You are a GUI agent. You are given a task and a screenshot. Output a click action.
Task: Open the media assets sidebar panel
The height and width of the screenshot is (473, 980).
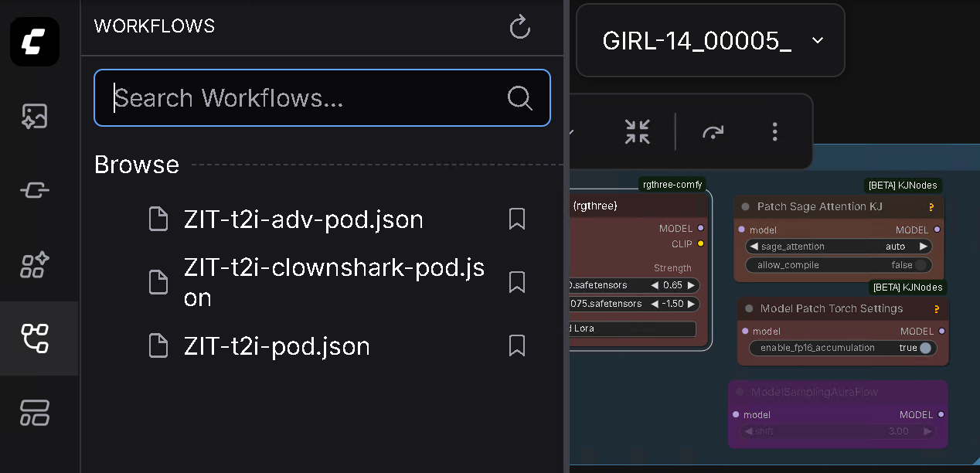35,116
